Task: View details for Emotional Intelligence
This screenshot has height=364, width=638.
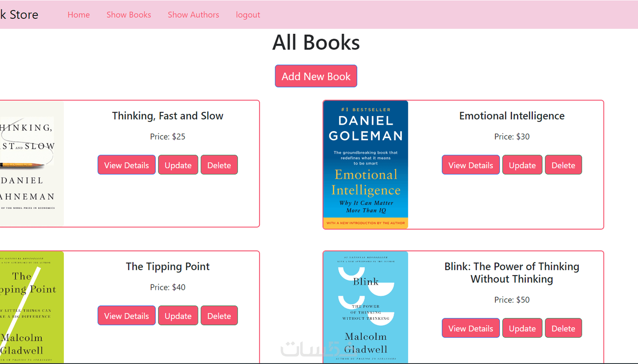Action: click(x=471, y=165)
